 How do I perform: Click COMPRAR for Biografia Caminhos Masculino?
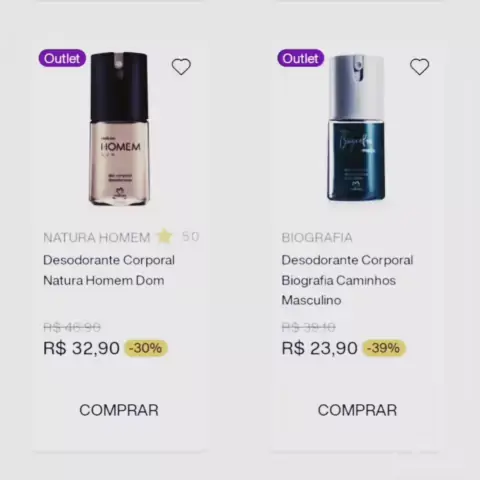[357, 410]
